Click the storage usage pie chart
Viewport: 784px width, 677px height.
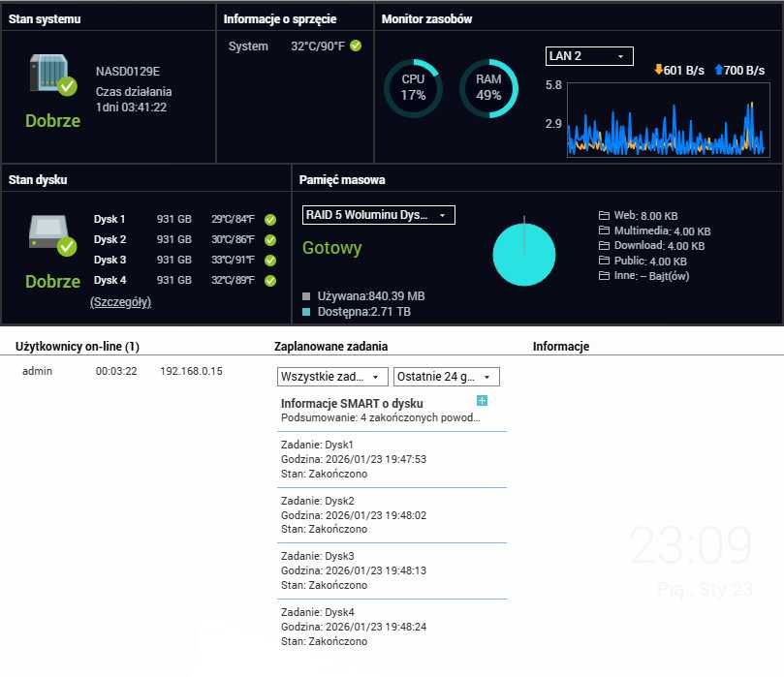[524, 255]
